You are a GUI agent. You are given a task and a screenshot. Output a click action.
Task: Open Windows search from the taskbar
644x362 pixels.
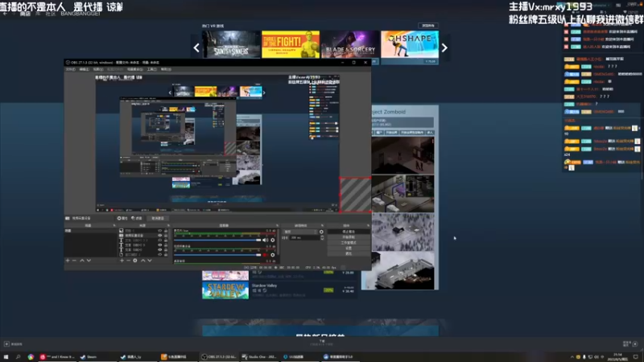(18, 356)
